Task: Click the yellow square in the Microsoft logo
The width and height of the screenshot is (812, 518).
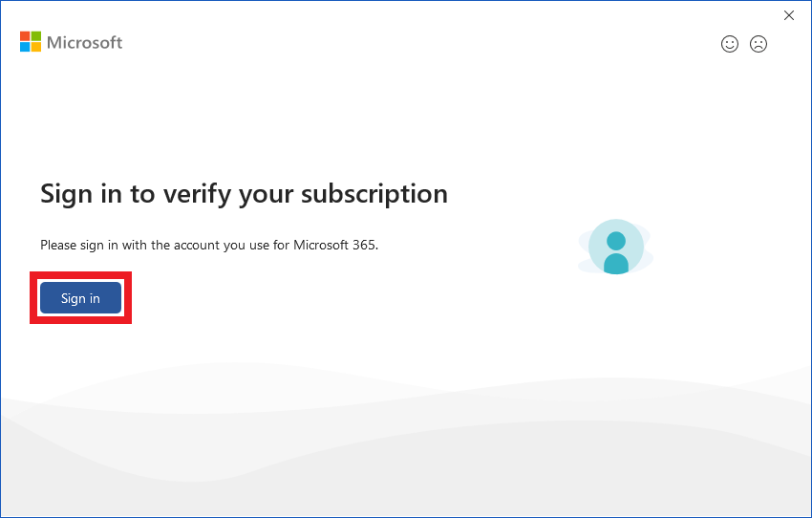Action: [35, 47]
